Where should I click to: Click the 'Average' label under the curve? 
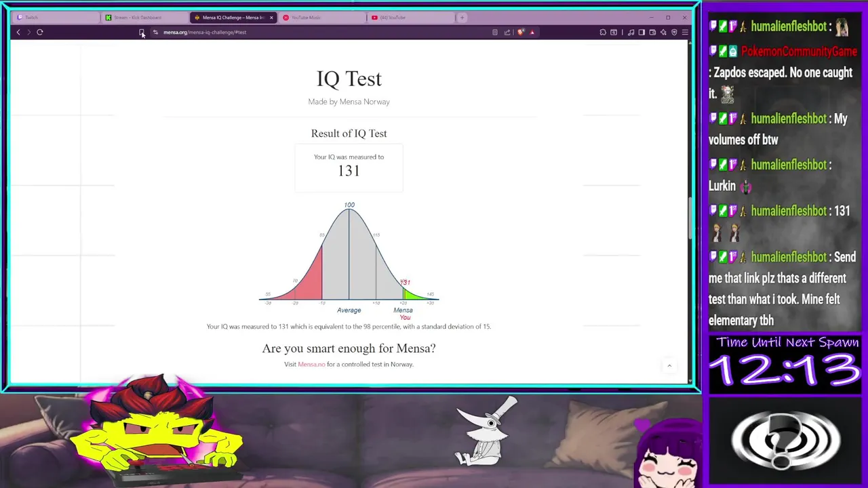click(349, 310)
